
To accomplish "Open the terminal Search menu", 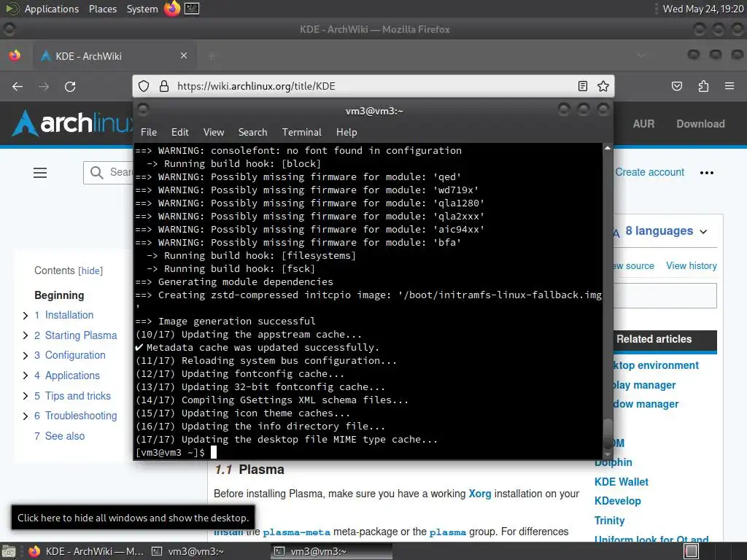I will [x=253, y=133].
